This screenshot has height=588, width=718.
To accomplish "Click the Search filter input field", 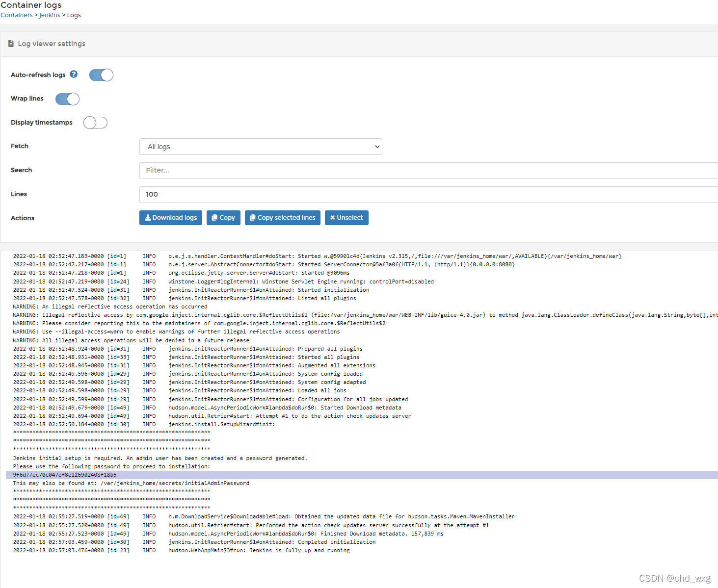I will click(428, 170).
